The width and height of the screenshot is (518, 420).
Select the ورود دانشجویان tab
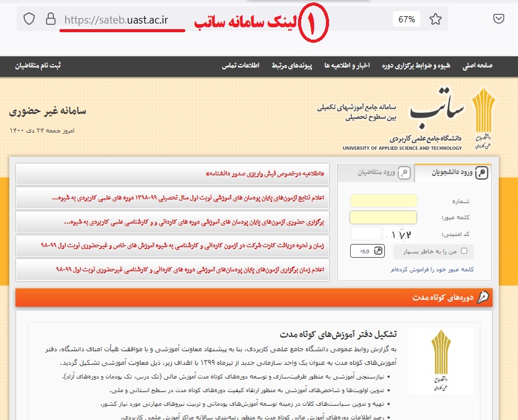coord(454,173)
